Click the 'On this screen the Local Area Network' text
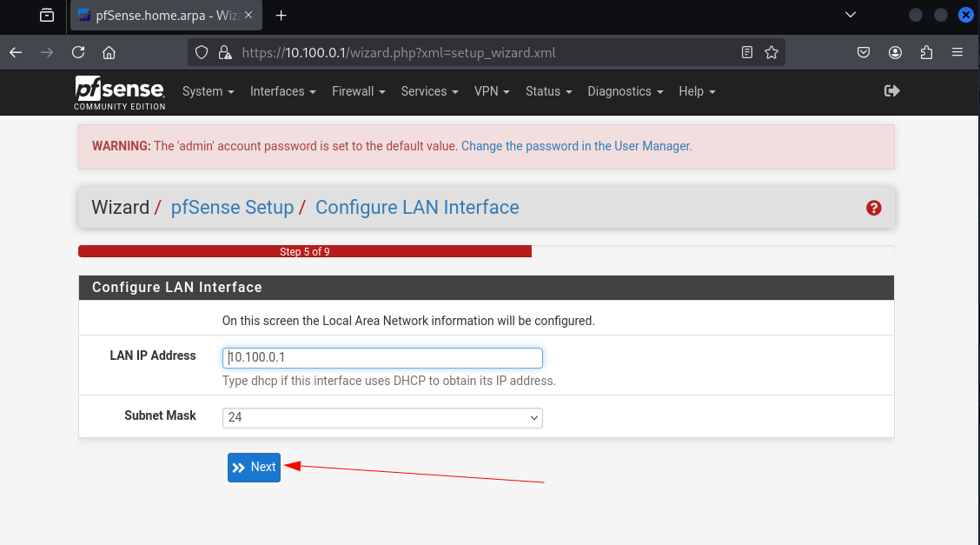 [x=408, y=321]
